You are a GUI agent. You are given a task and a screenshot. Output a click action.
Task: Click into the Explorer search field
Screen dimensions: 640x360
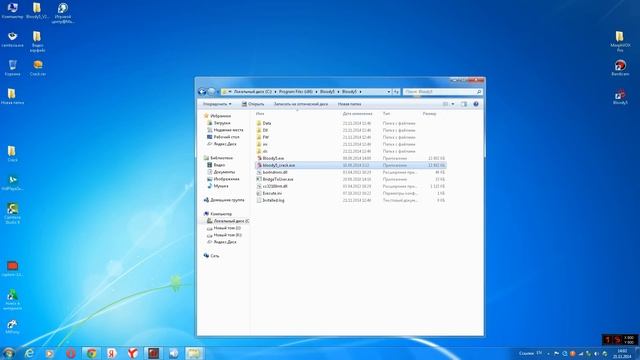tap(442, 92)
